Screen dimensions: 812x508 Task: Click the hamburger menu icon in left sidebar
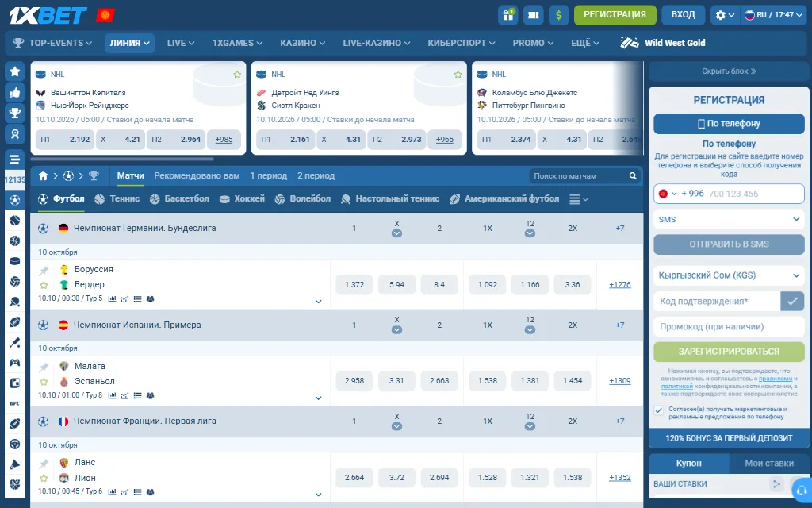[15, 159]
